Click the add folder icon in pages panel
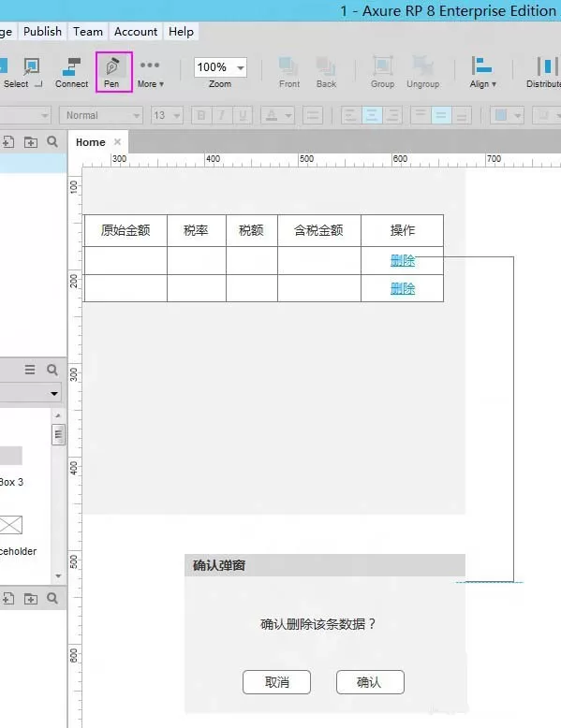 click(x=31, y=142)
